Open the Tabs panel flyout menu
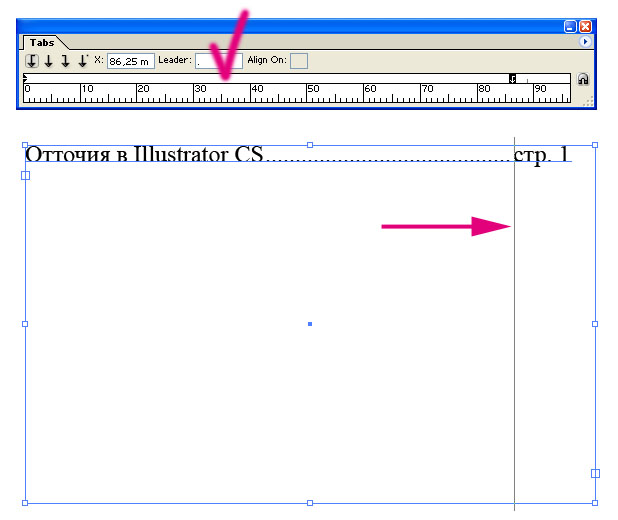This screenshot has height=520, width=618. 585,41
